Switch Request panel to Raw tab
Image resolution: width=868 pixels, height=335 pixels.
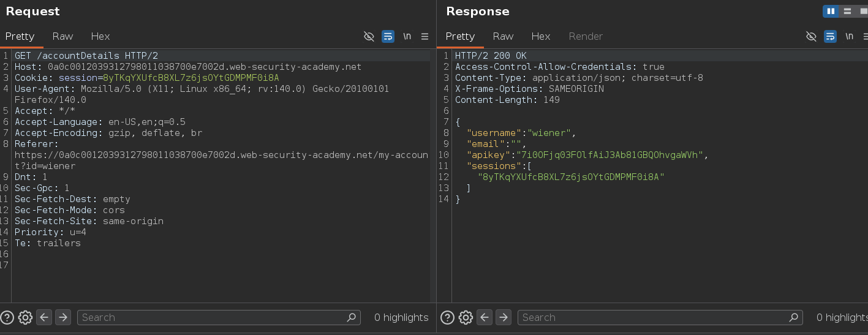click(62, 36)
